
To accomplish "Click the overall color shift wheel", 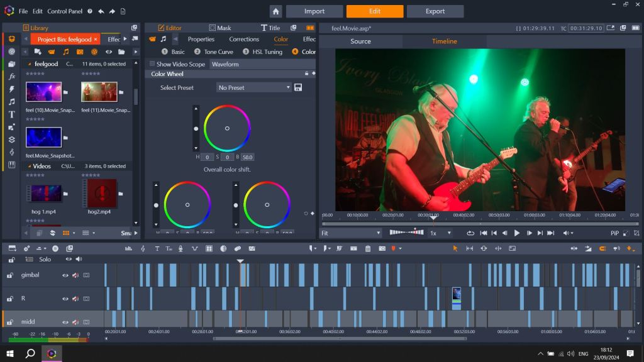I will tap(227, 128).
